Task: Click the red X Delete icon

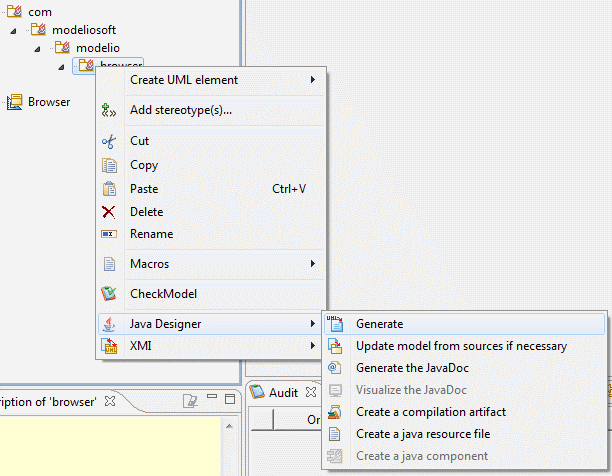Action: pyautogui.click(x=109, y=212)
